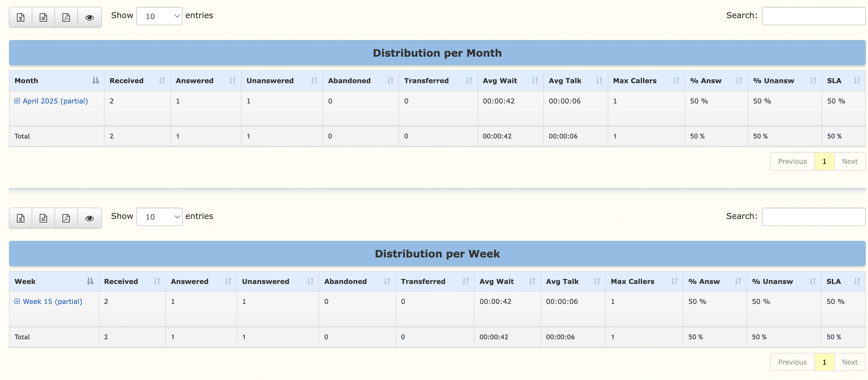Export Distribution per Week as PDF
Screen dimensions: 868x380
(66, 218)
